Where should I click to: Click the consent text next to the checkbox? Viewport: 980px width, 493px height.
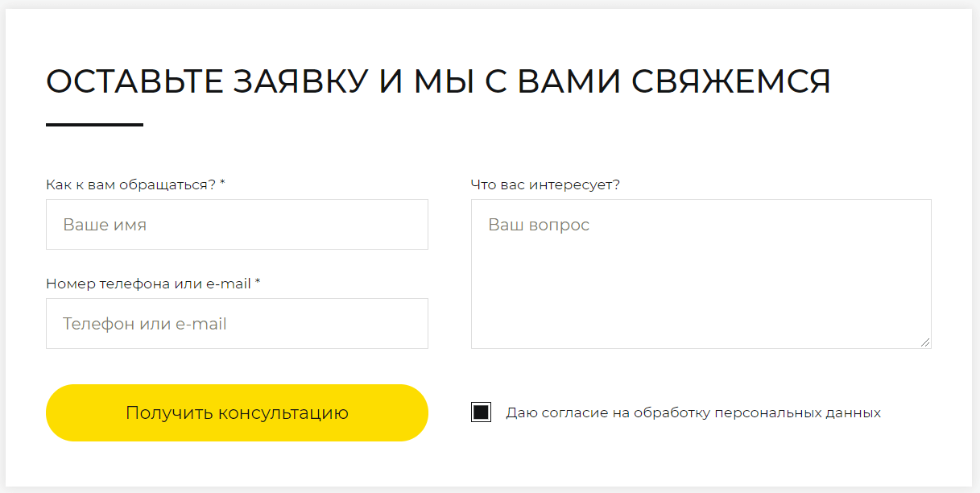[693, 412]
